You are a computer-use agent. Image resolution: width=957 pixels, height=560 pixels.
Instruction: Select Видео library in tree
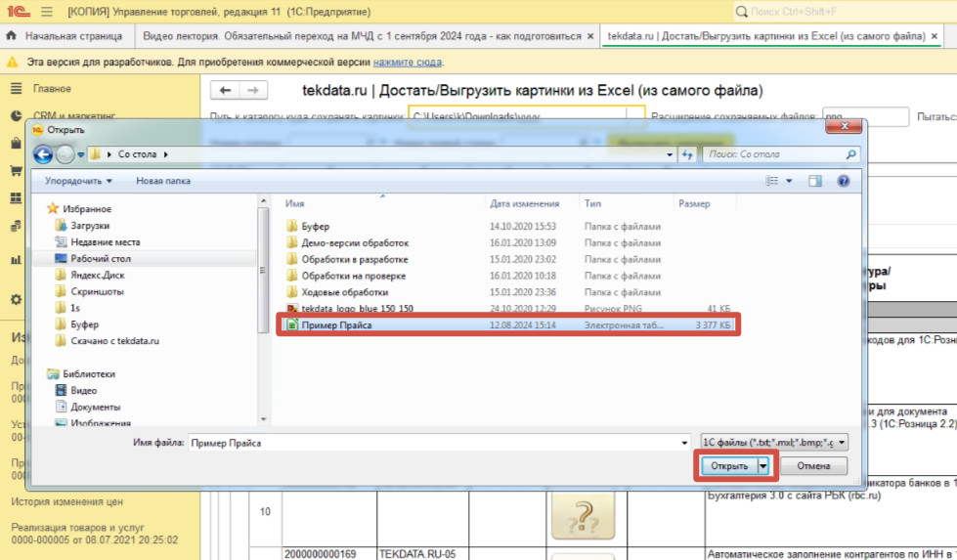84,390
